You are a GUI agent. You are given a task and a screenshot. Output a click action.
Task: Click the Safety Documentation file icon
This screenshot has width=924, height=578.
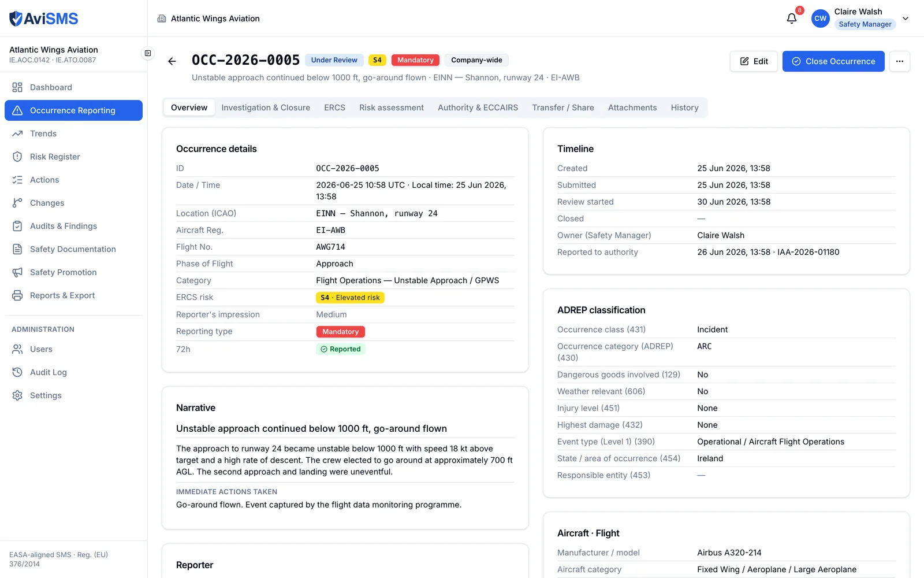(17, 249)
